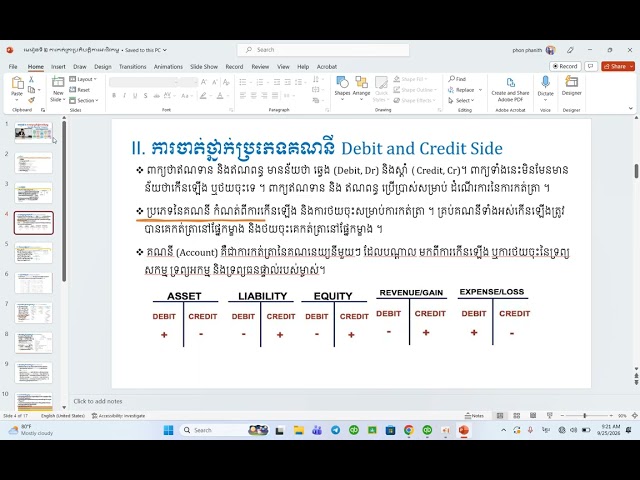Open File Explorer in taskbar
Screen dimensions: 640x480
(x=299, y=430)
